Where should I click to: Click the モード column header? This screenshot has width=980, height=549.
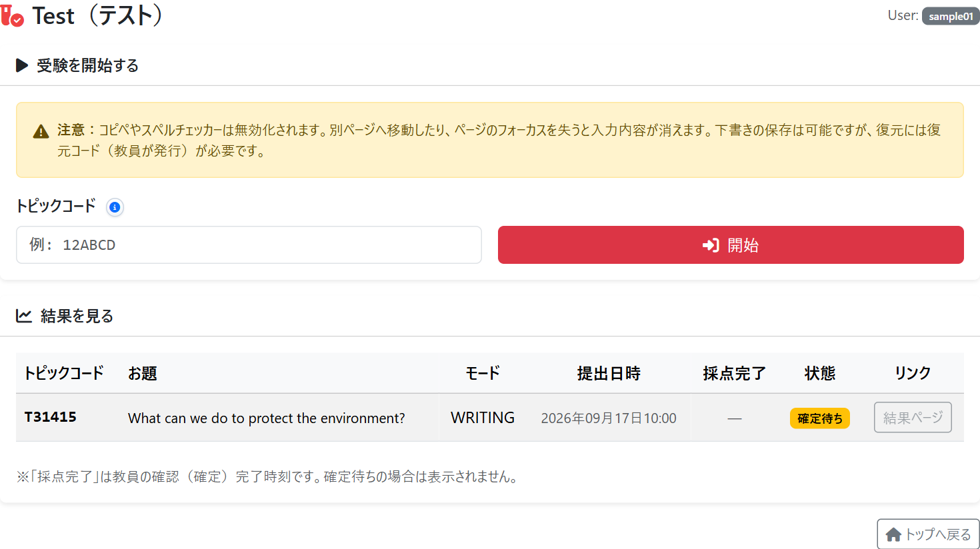(483, 373)
